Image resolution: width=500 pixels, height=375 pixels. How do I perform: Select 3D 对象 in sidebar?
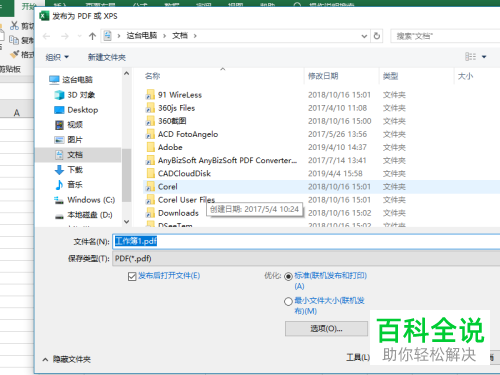pos(75,95)
